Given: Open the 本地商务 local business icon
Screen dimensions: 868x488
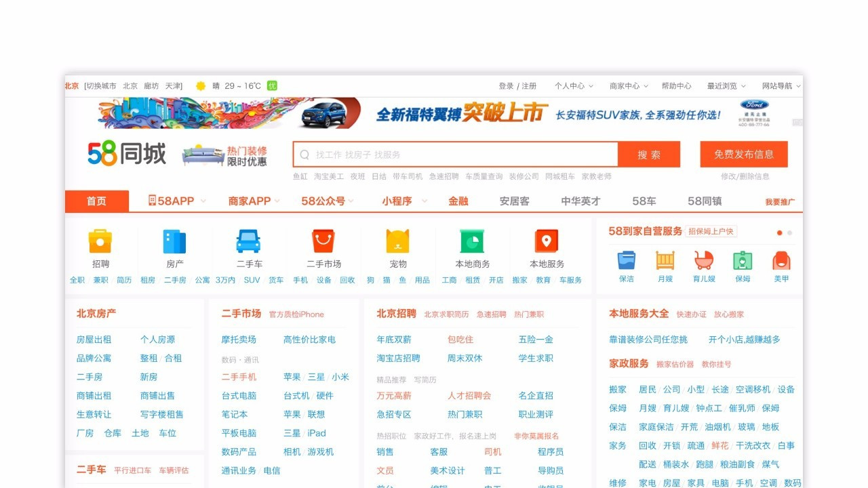Looking at the screenshot, I should point(472,241).
